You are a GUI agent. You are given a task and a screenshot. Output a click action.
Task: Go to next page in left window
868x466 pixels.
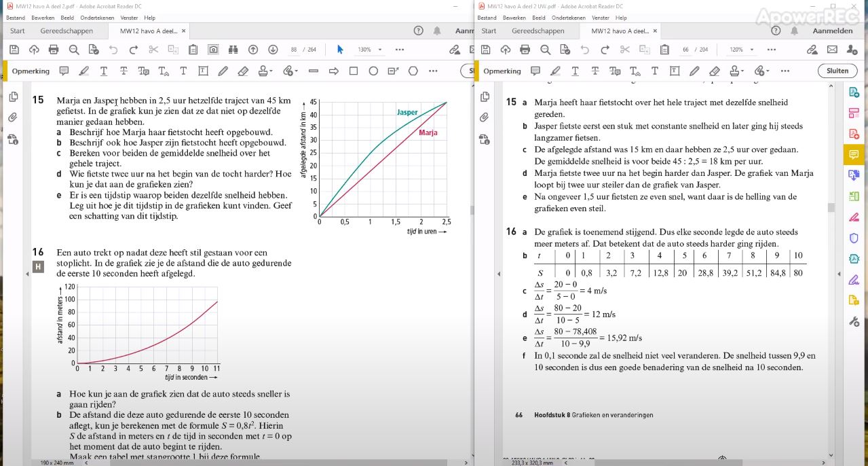[273, 50]
